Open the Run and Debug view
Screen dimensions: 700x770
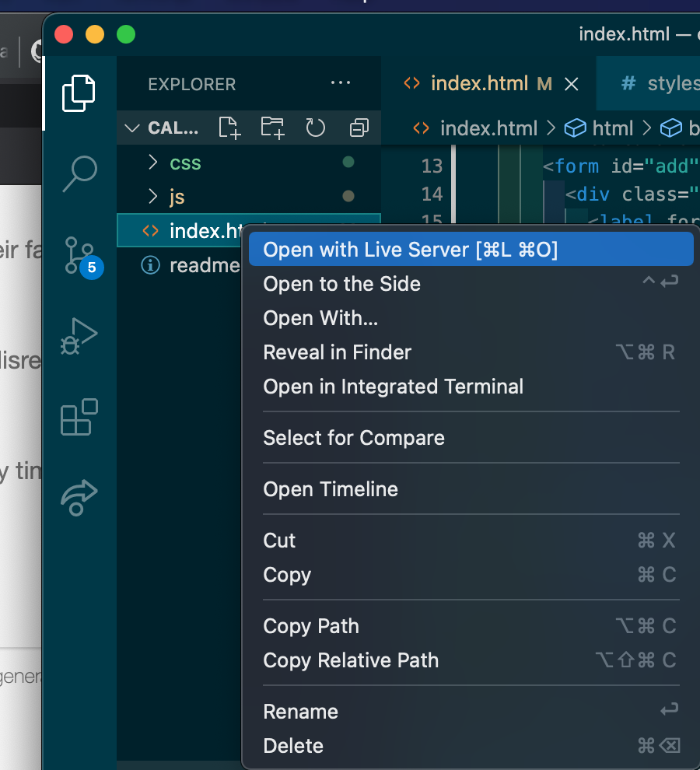(79, 336)
